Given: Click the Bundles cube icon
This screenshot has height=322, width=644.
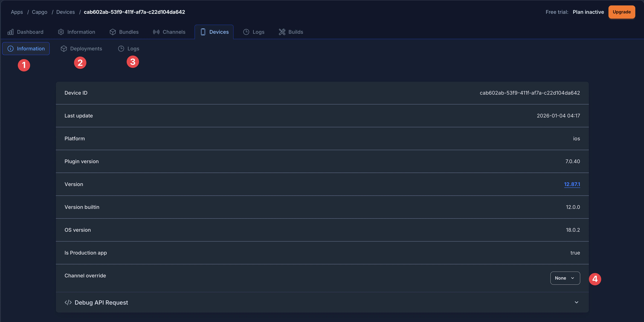Looking at the screenshot, I should 113,32.
